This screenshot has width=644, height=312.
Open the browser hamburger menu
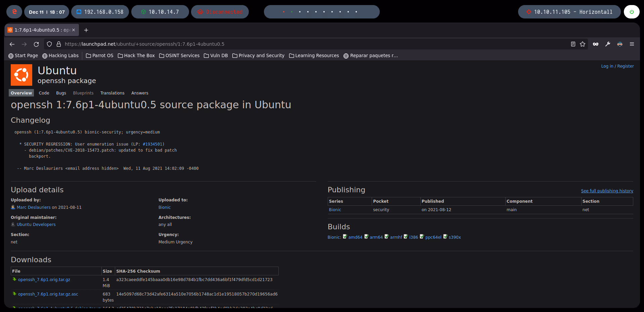pos(632,44)
